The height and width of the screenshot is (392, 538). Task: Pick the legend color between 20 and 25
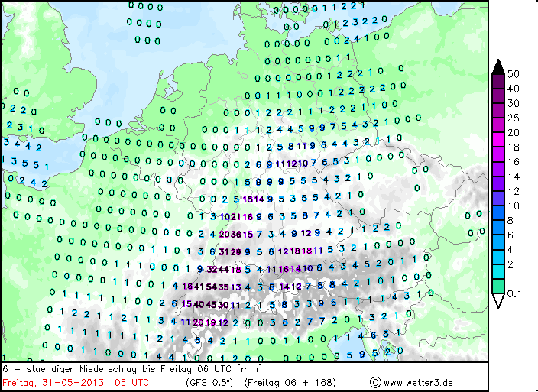[498, 125]
